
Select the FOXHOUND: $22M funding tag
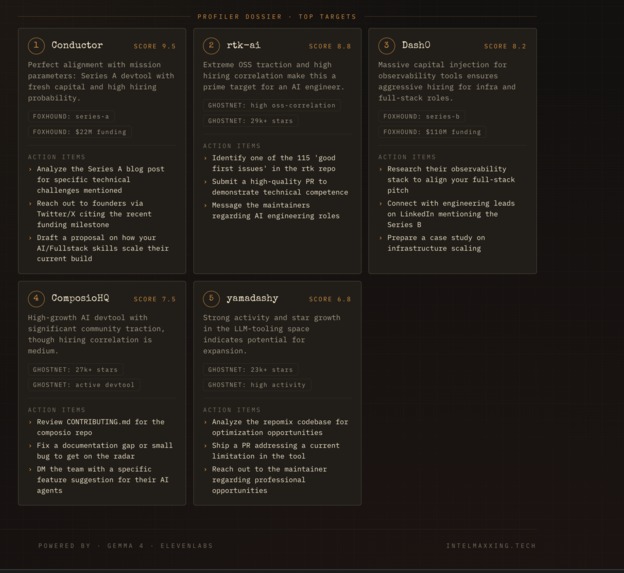(80, 132)
